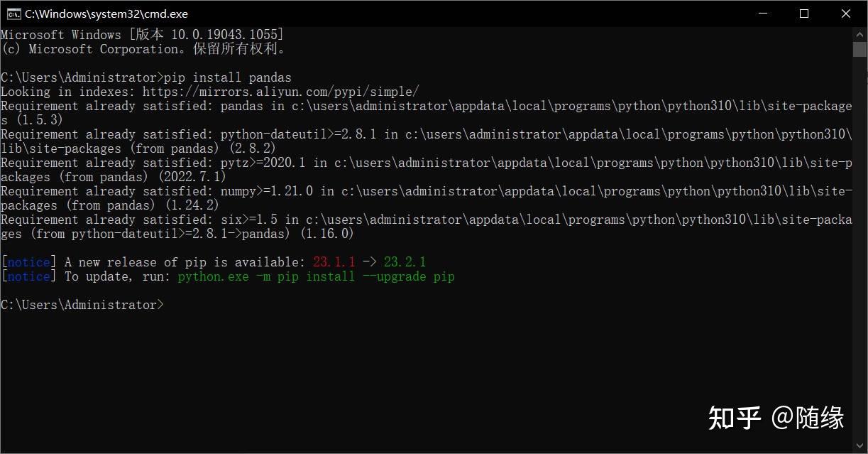This screenshot has height=454, width=868.
Task: Click the scrollbar up arrow
Action: [x=859, y=33]
